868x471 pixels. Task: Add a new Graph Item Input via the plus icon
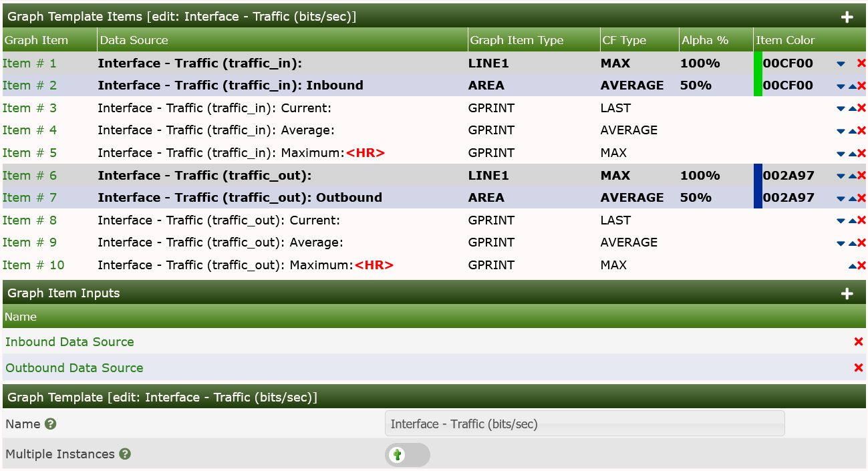point(847,293)
